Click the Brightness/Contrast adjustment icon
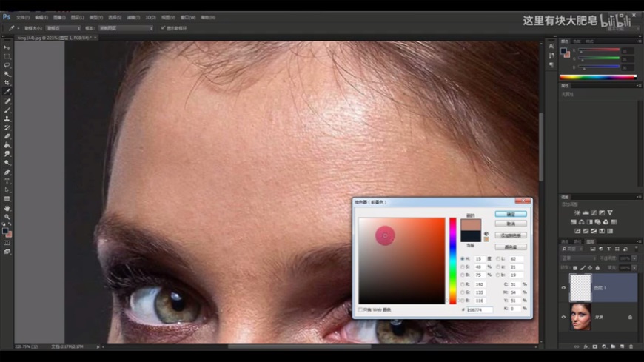The height and width of the screenshot is (362, 644). click(x=577, y=212)
